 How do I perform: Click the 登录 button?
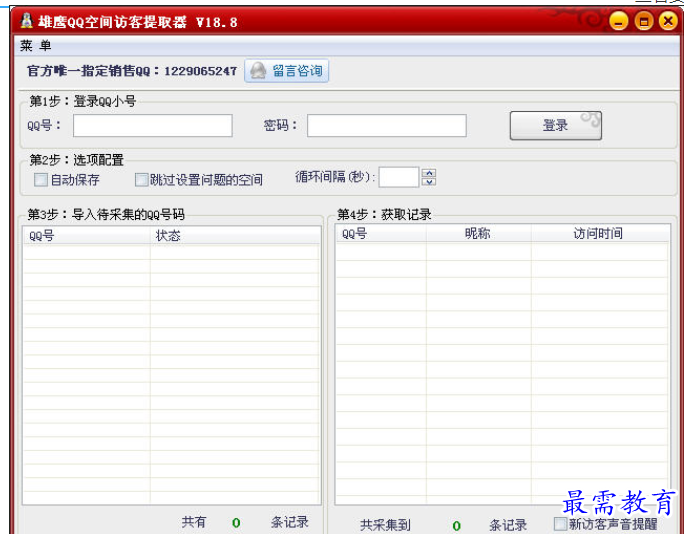tap(556, 126)
